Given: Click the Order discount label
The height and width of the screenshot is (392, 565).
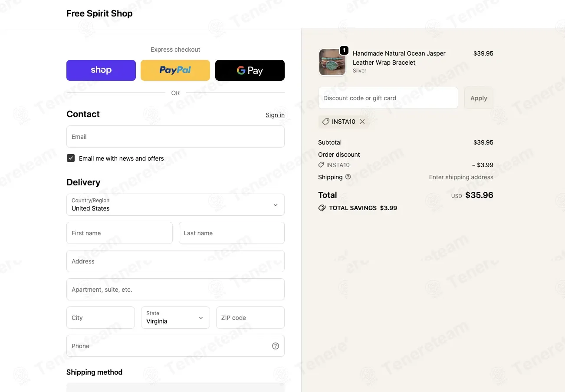Looking at the screenshot, I should tap(339, 155).
